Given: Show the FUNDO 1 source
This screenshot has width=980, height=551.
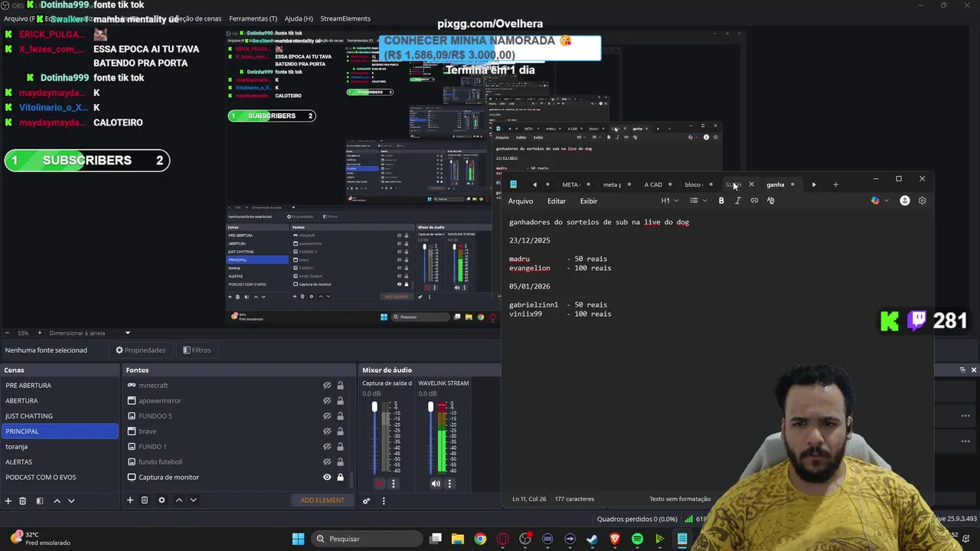Looking at the screenshot, I should (x=327, y=447).
